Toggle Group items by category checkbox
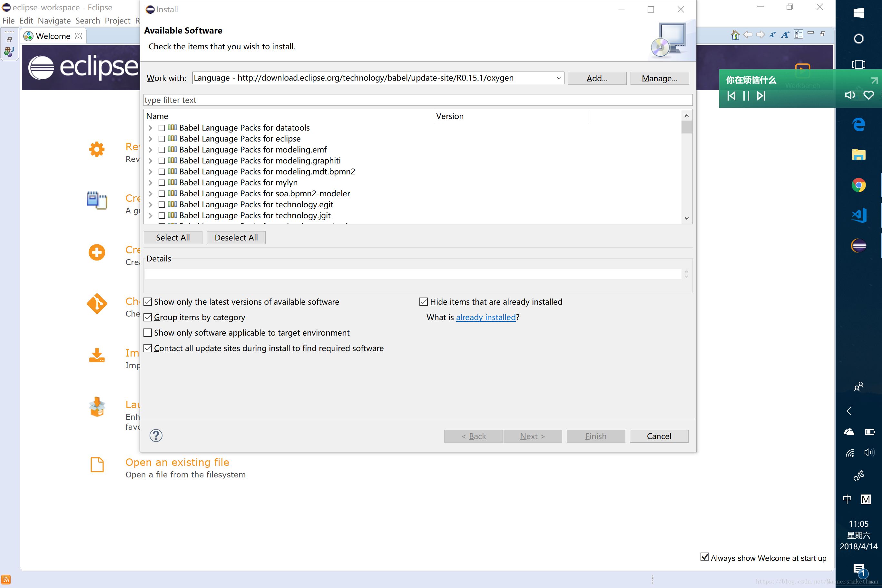The image size is (882, 588). pyautogui.click(x=148, y=317)
